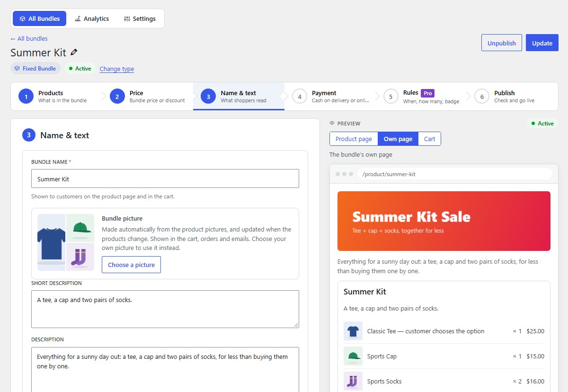Select step 3 Name & text
This screenshot has height=392, width=568.
pyautogui.click(x=239, y=97)
